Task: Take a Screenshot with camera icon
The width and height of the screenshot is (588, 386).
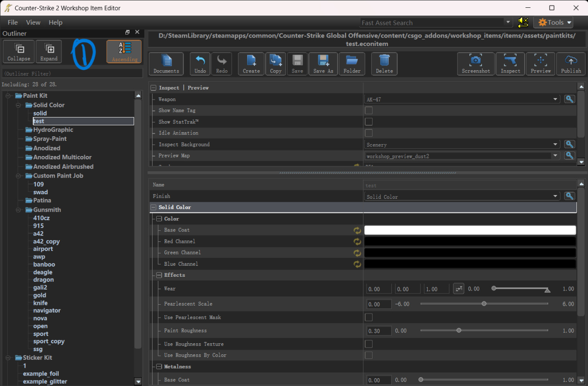Action: 476,64
